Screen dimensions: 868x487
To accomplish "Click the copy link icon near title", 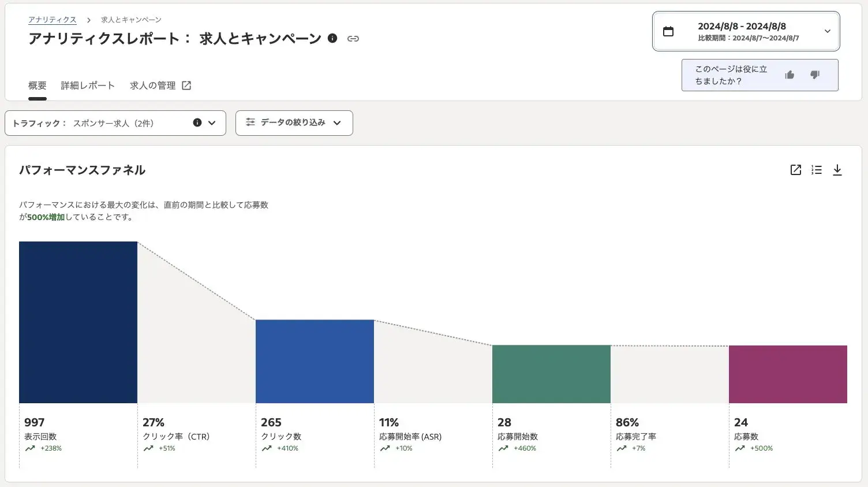I will coord(353,39).
